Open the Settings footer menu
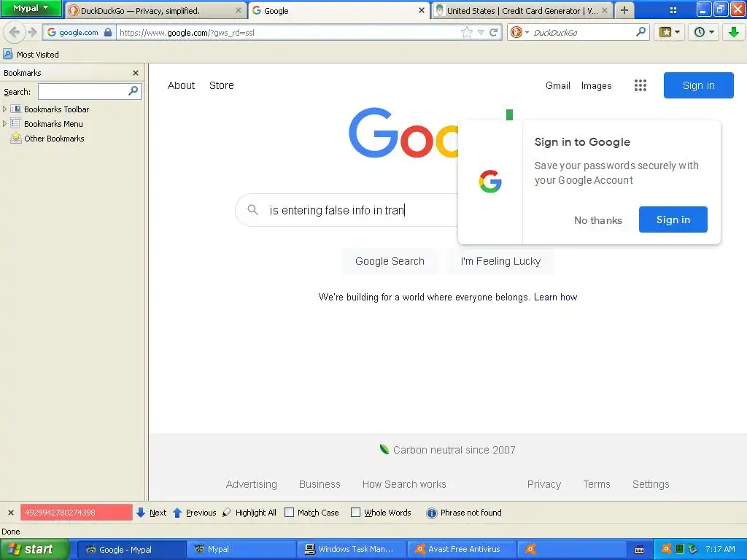747x560 pixels. (x=651, y=484)
